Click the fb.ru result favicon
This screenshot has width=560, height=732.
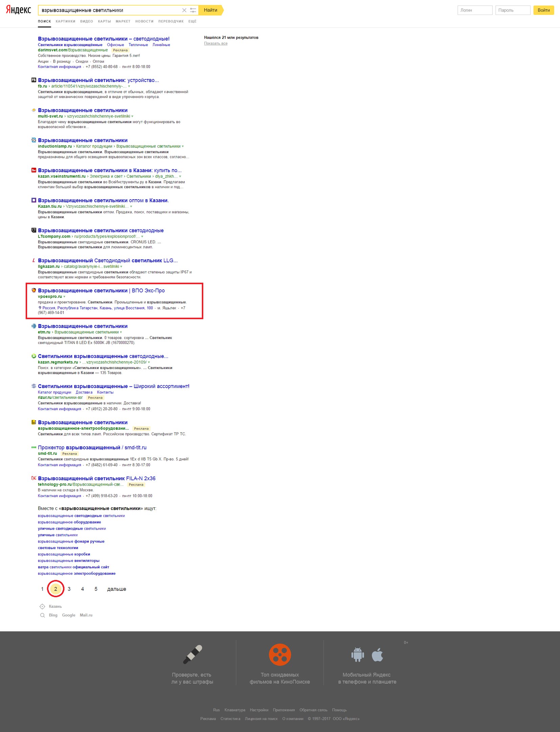34,80
